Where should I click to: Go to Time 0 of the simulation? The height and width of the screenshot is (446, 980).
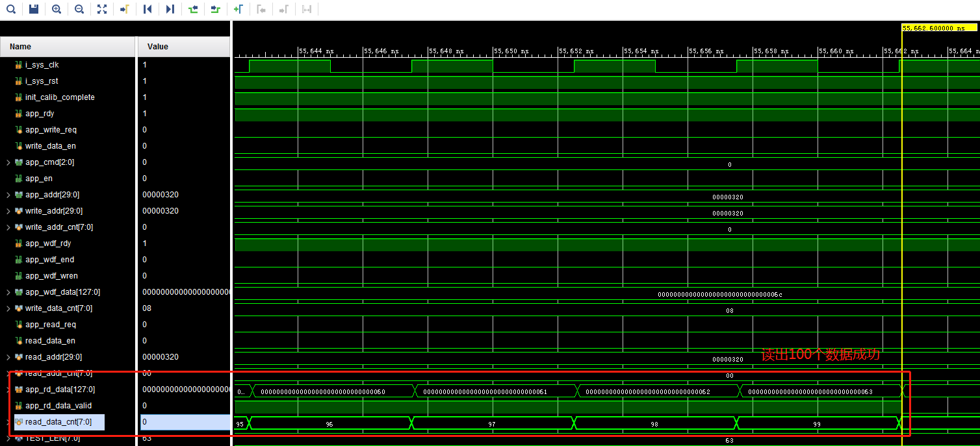147,9
